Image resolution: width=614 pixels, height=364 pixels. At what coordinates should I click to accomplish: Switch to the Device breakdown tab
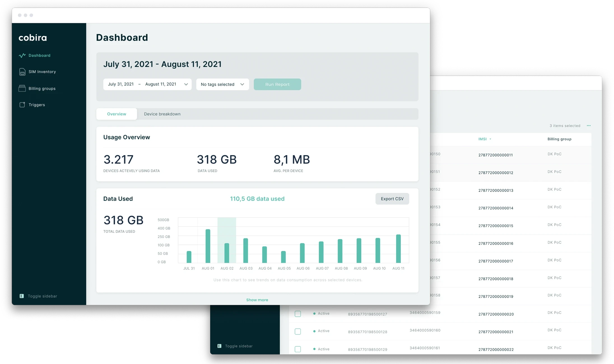[162, 114]
